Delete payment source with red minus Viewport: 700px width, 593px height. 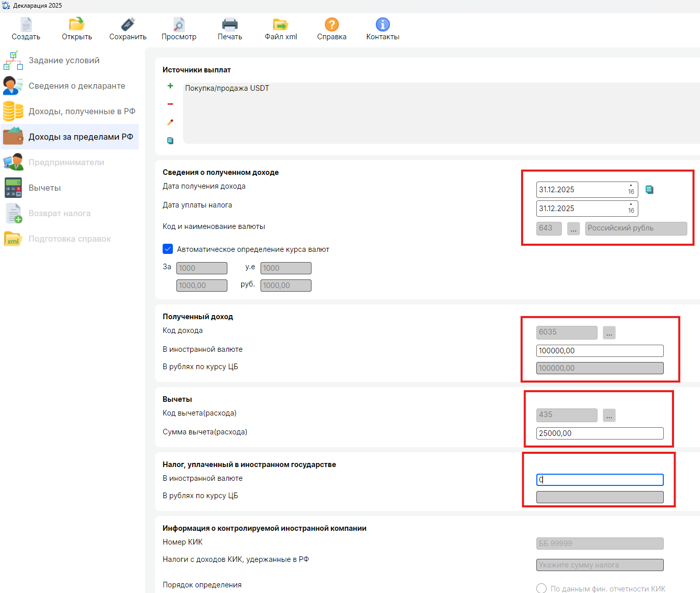170,104
